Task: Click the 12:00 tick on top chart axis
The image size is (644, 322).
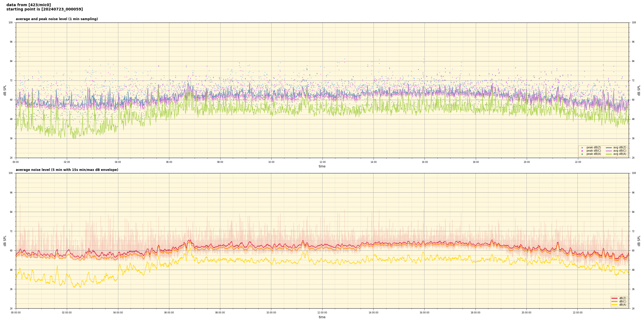Action: 322,162
